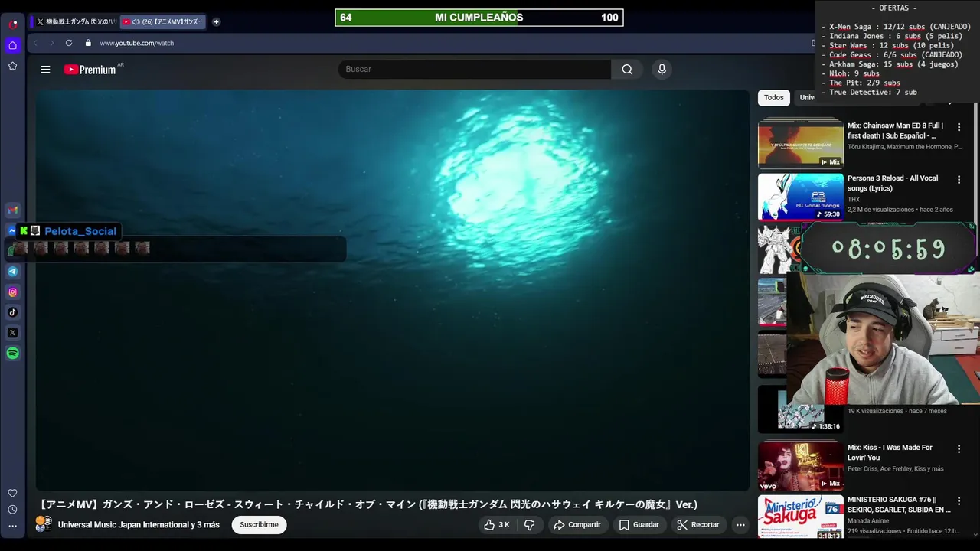Switch to the YouTube video tab
This screenshot has height=551, width=980.
[163, 22]
